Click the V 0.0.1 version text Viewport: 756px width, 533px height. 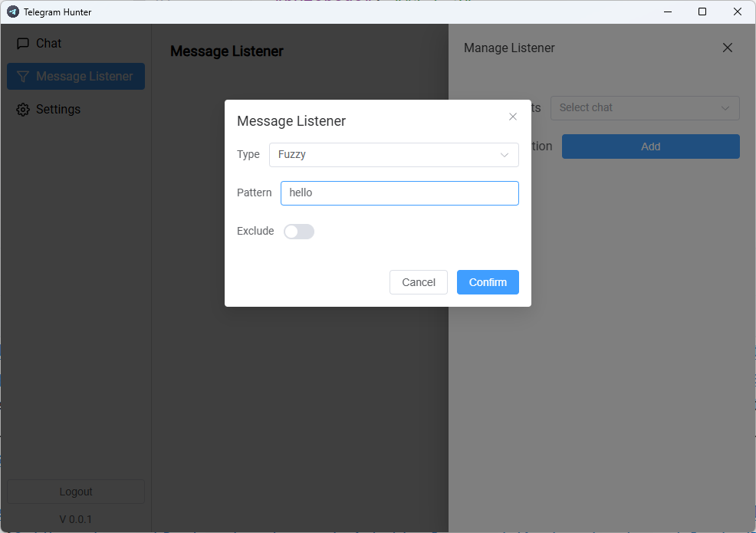[76, 519]
